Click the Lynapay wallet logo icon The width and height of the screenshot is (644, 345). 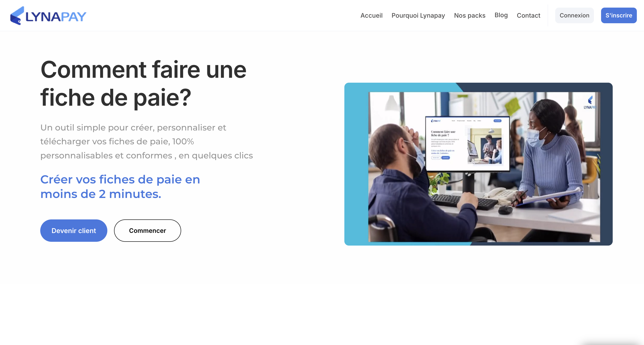pos(17,15)
